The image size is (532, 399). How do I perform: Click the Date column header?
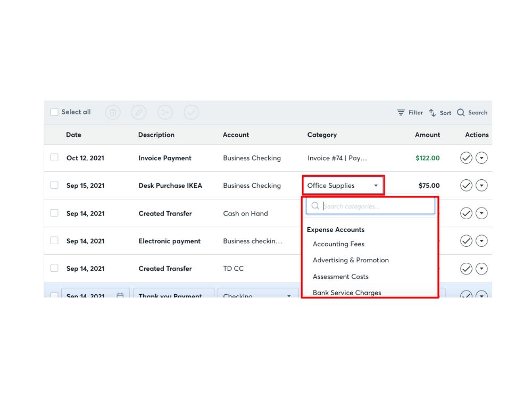[73, 135]
